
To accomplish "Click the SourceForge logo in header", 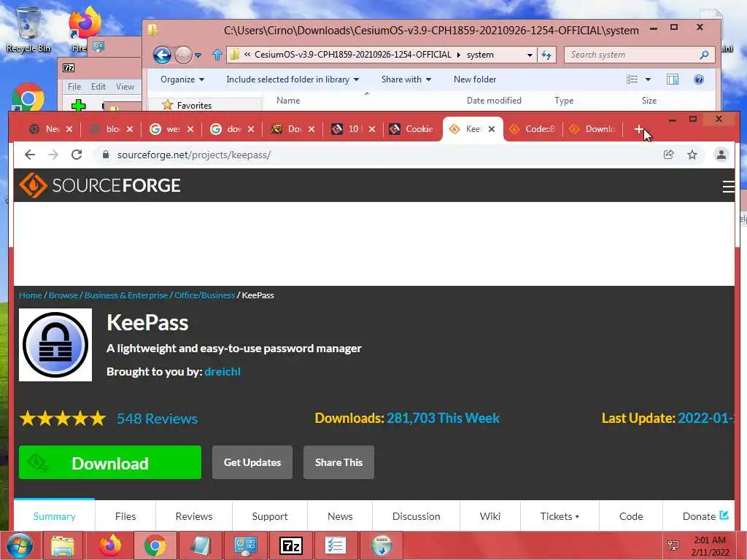I will pyautogui.click(x=99, y=185).
